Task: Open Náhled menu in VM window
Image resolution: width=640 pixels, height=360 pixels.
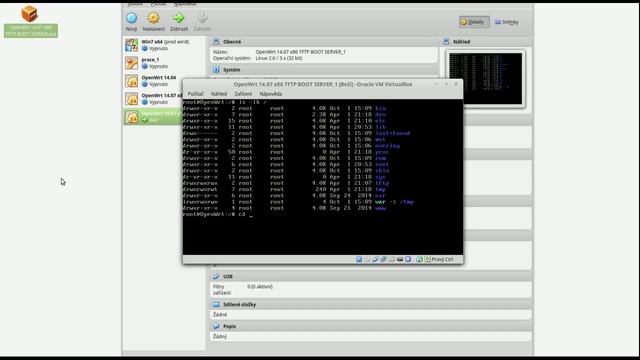Action: (219, 94)
